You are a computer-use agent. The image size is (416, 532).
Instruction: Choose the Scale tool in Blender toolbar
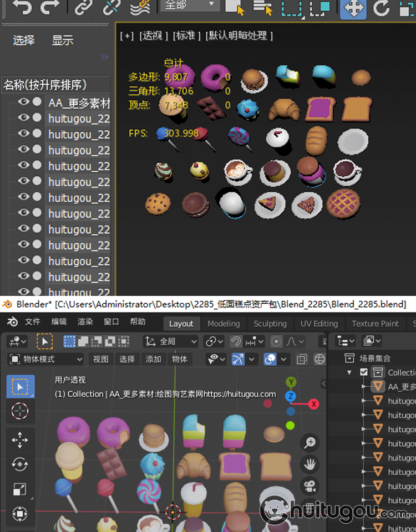click(20, 489)
